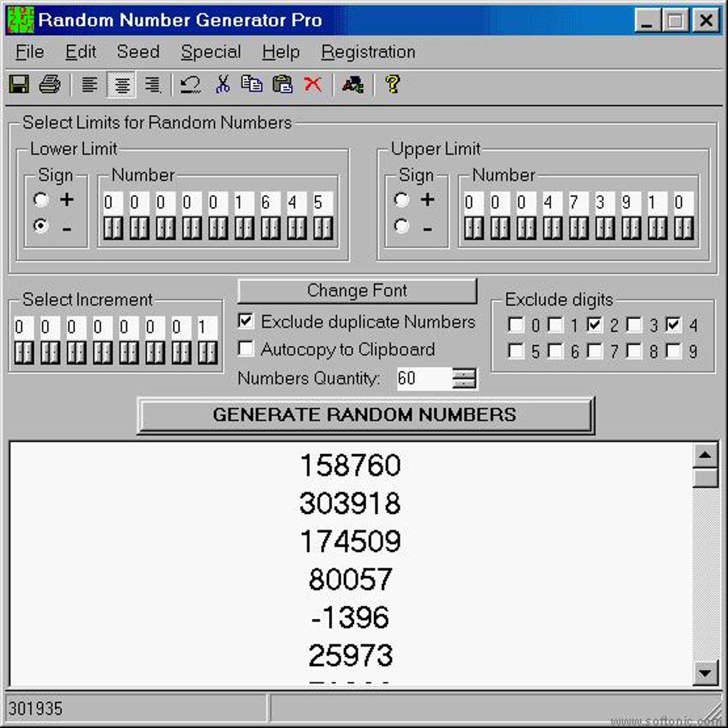This screenshot has height=728, width=728.
Task: Click the Numbers Quantity spinner arrows
Action: [x=465, y=378]
